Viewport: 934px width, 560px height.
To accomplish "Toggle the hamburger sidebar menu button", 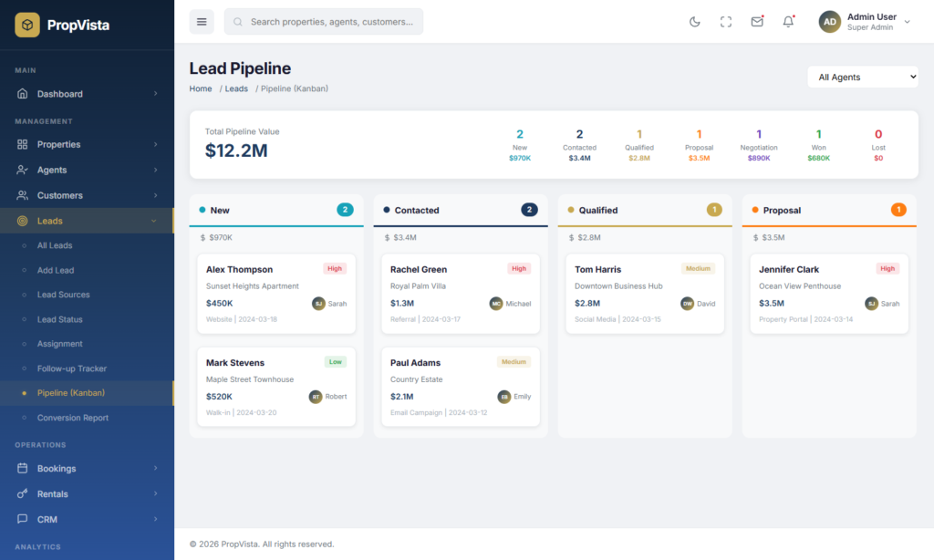I will [202, 22].
